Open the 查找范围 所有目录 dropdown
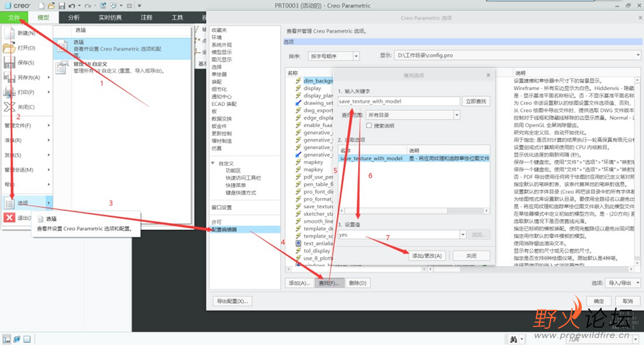The image size is (644, 345). point(457,115)
